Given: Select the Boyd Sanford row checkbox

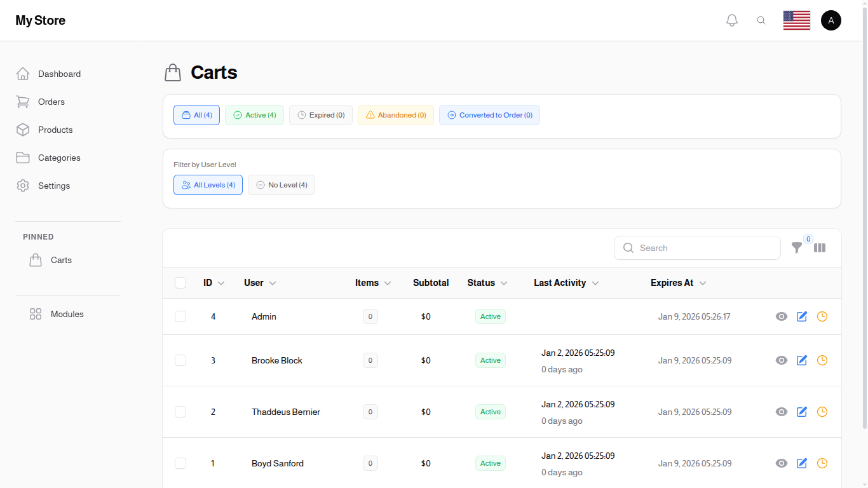Looking at the screenshot, I should [x=180, y=463].
